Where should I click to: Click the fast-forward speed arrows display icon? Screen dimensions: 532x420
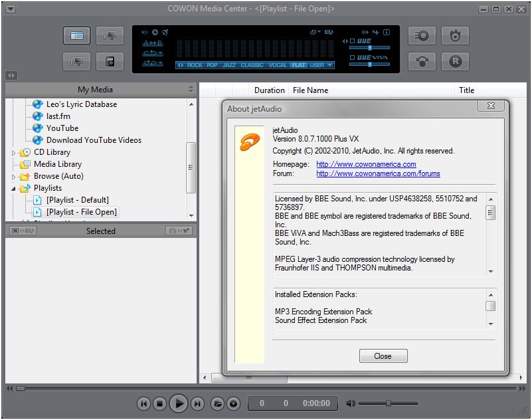(x=145, y=33)
